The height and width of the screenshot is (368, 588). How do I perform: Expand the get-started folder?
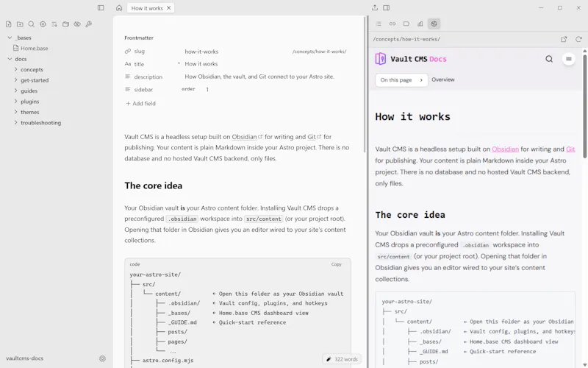pos(15,80)
